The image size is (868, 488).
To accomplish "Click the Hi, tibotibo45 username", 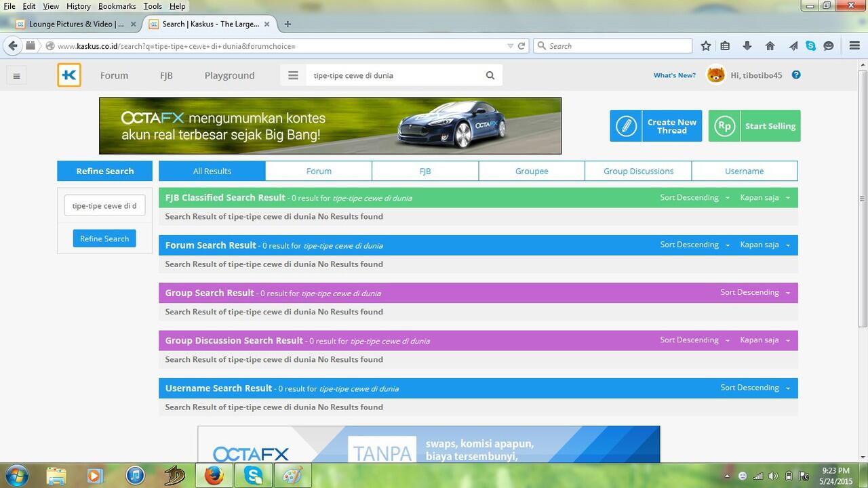I will point(756,75).
